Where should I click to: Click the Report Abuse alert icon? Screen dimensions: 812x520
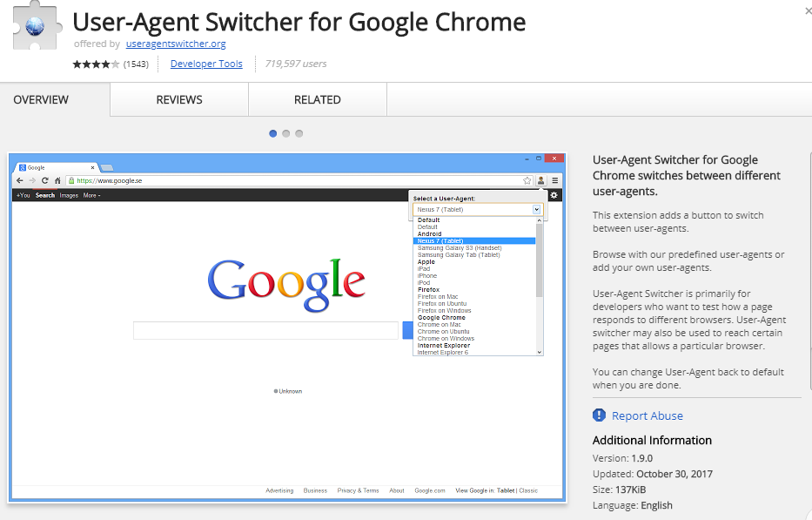(599, 415)
